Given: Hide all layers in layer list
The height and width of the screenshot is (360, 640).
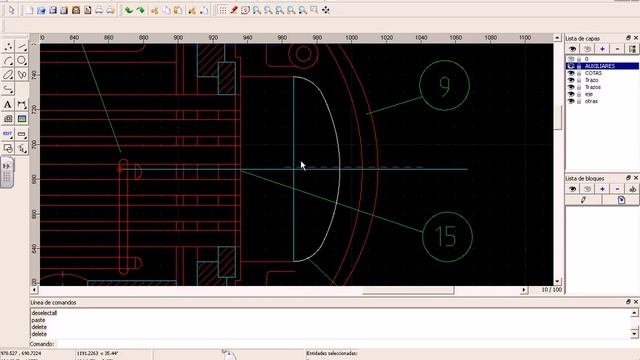Looking at the screenshot, I should tap(587, 49).
